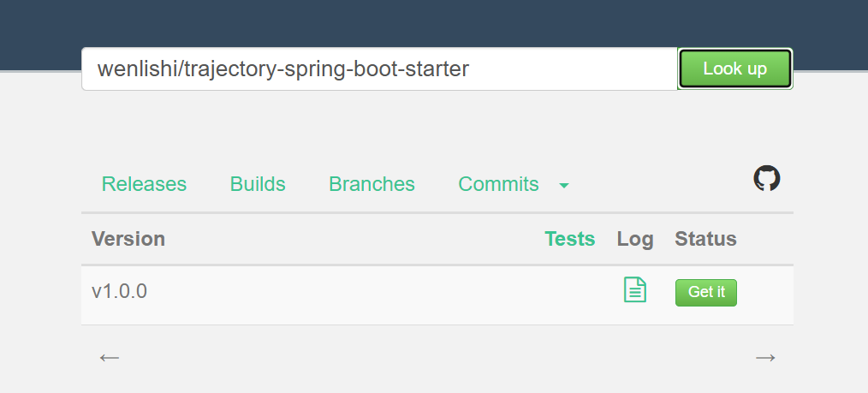This screenshot has width=868, height=393.
Task: Select the v1.0.0 version text
Action: [119, 291]
